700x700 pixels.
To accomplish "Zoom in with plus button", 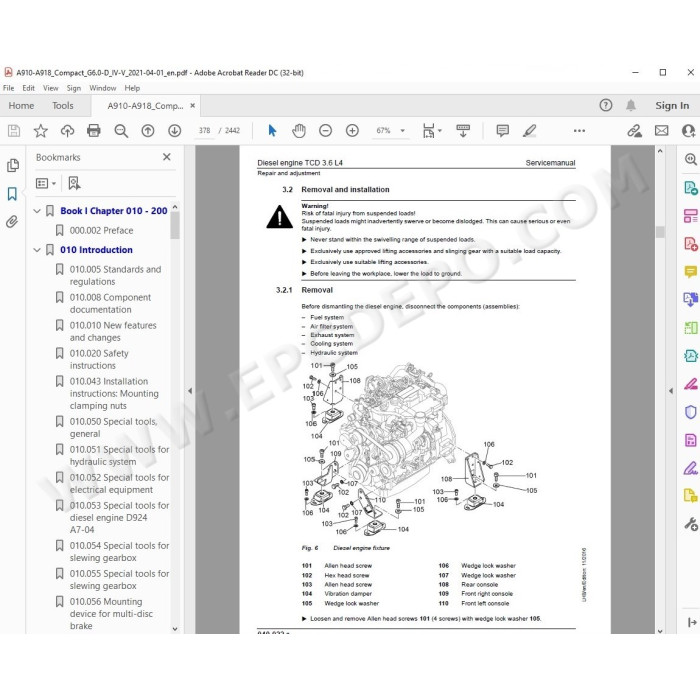I will (352, 131).
